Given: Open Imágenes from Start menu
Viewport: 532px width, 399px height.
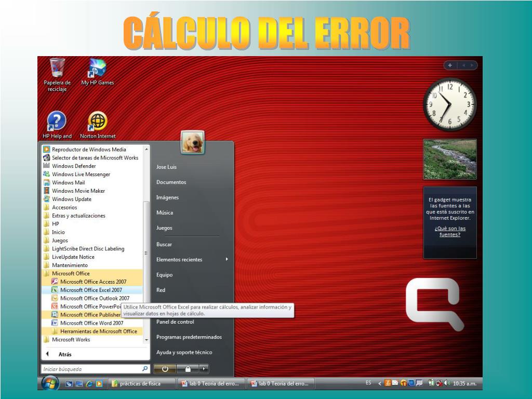Looking at the screenshot, I should [167, 197].
